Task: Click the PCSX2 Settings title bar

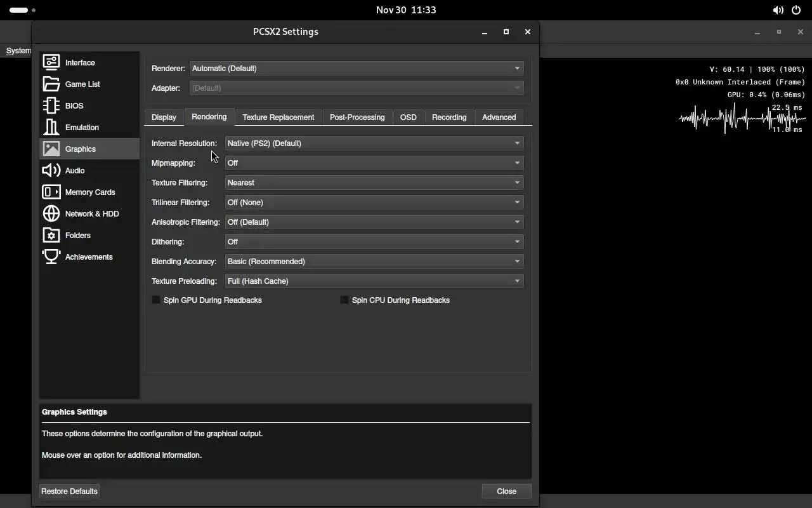Action: [x=285, y=32]
